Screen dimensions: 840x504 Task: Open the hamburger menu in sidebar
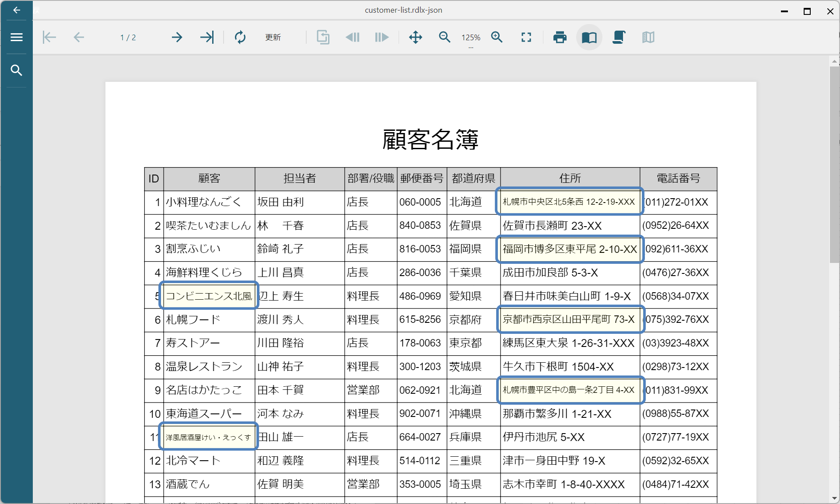(17, 37)
